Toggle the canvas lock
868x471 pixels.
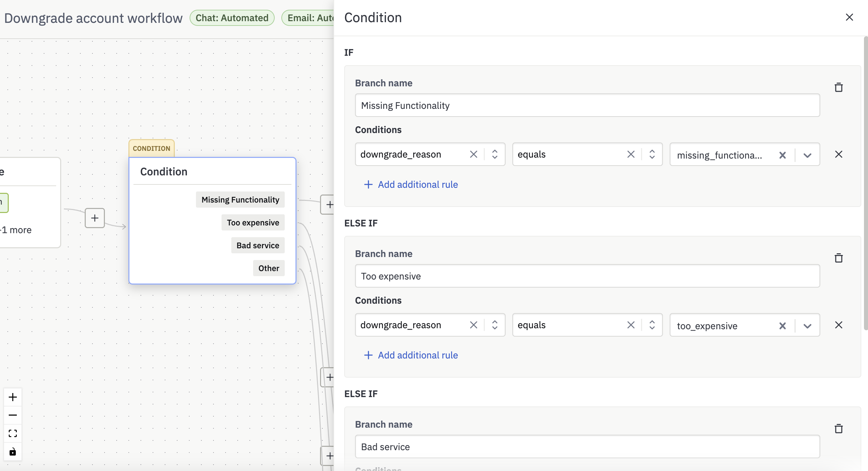point(13,452)
